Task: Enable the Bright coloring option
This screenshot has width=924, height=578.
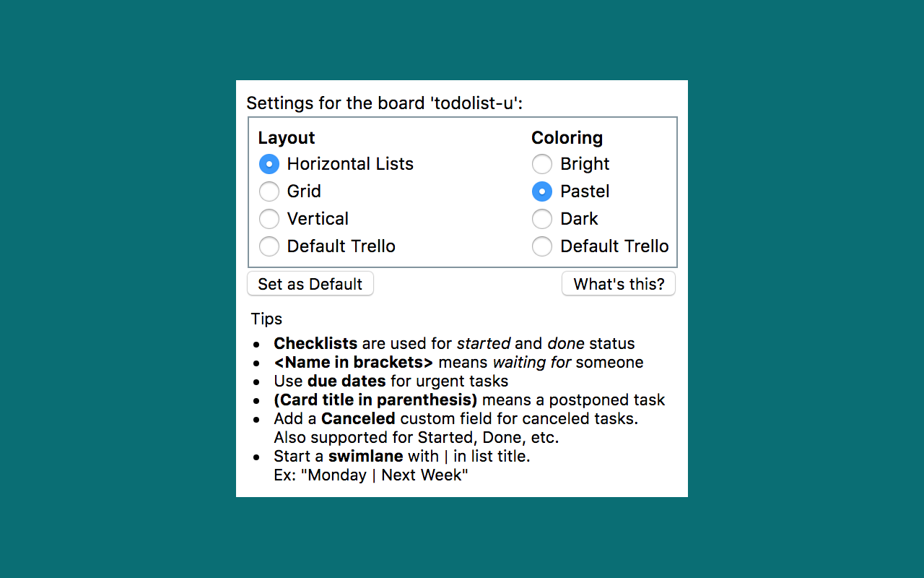Action: tap(542, 164)
